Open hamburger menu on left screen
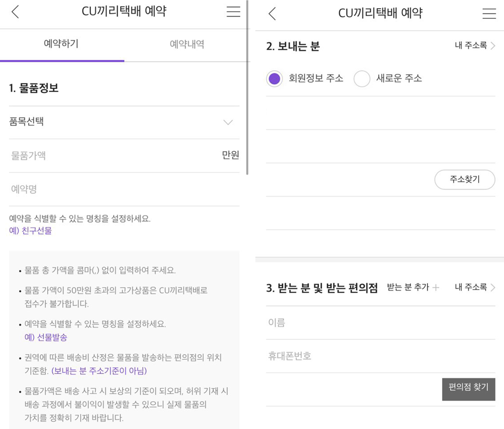 [233, 12]
